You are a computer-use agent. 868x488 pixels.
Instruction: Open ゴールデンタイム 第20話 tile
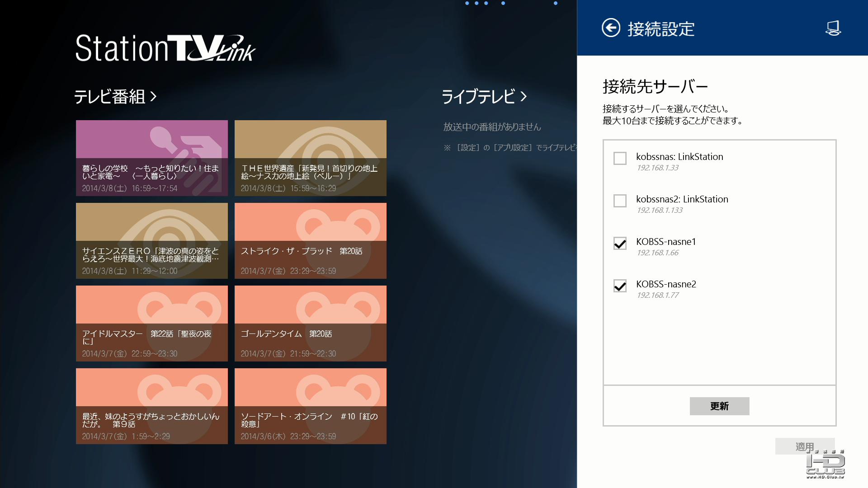[x=311, y=323]
